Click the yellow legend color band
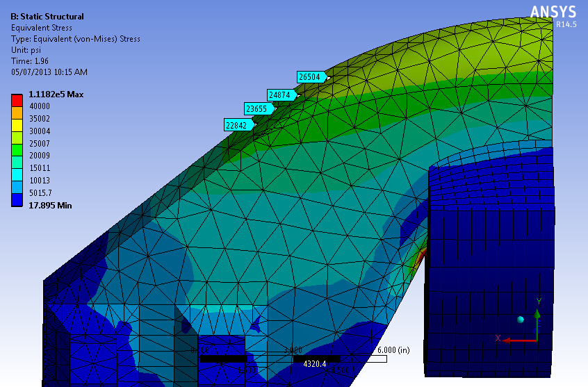 tap(17, 125)
